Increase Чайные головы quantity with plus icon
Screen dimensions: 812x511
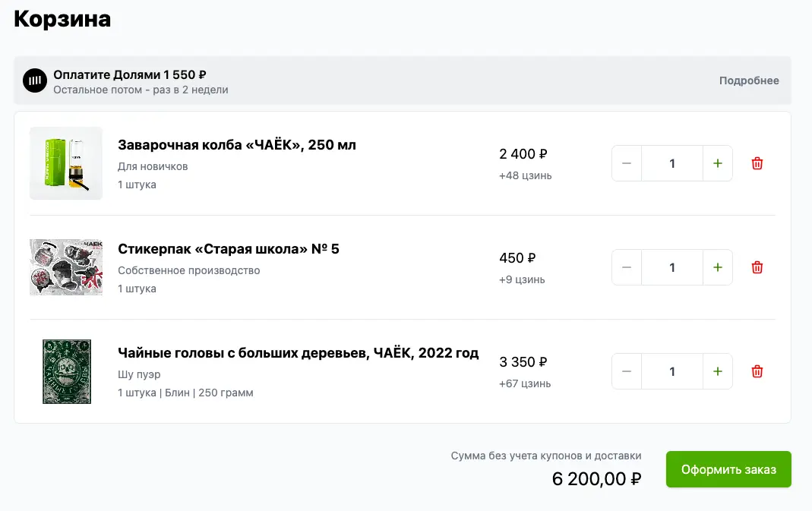(717, 371)
